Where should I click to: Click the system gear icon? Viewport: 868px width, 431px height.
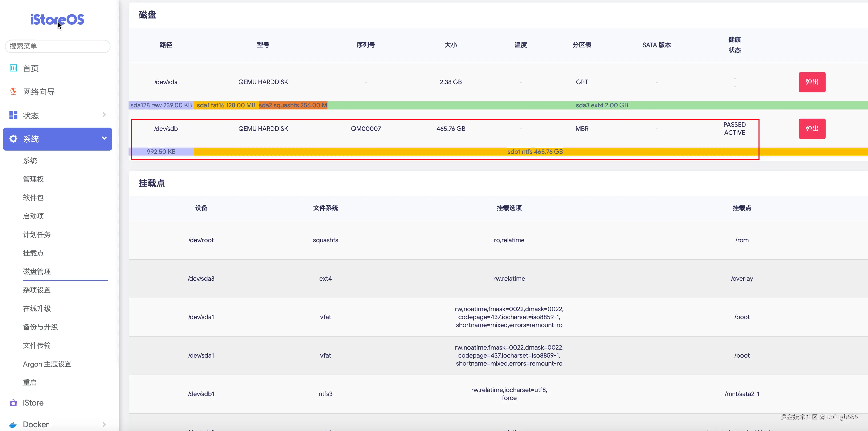13,139
